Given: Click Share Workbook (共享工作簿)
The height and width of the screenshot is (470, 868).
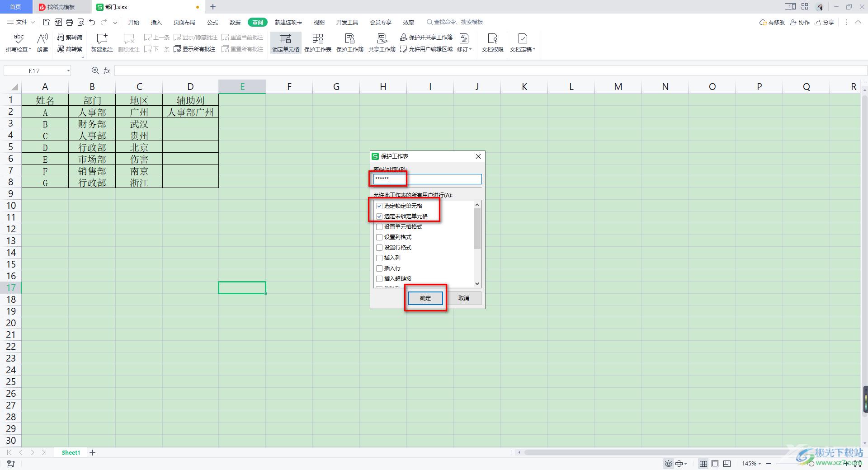Looking at the screenshot, I should click(x=382, y=42).
